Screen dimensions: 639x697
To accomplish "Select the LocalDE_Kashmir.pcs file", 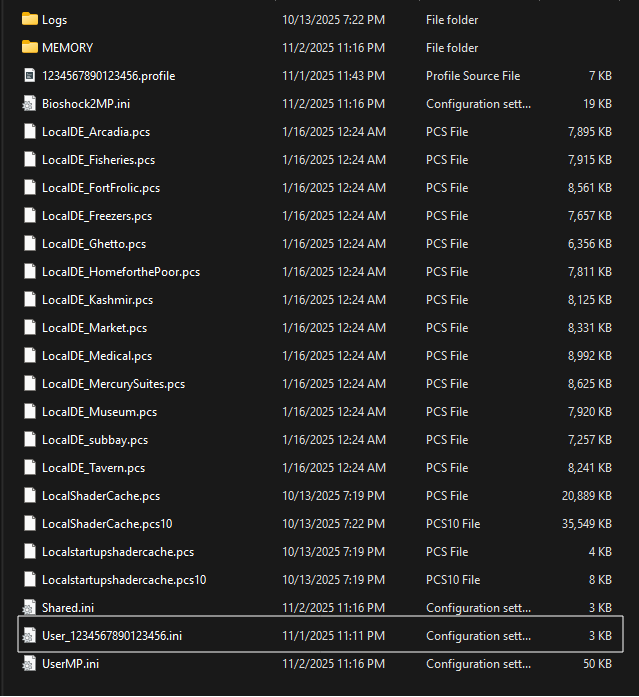I will 97,299.
